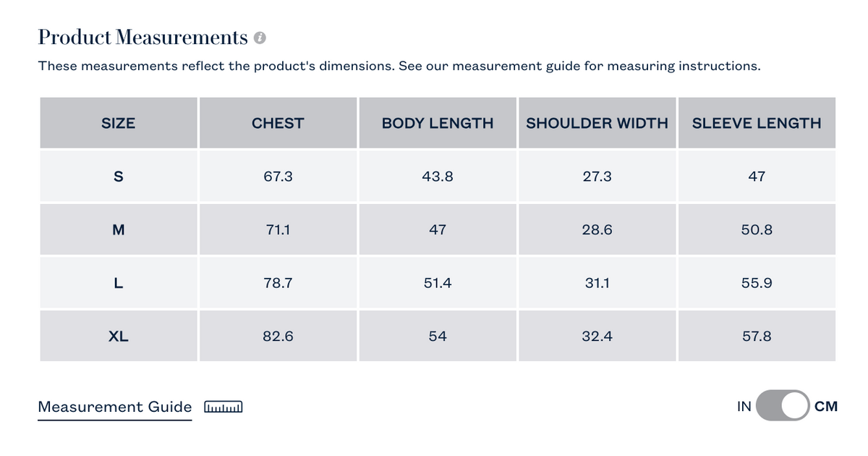Click the chest value 67.3 cell
This screenshot has width=868, height=456.
278,176
